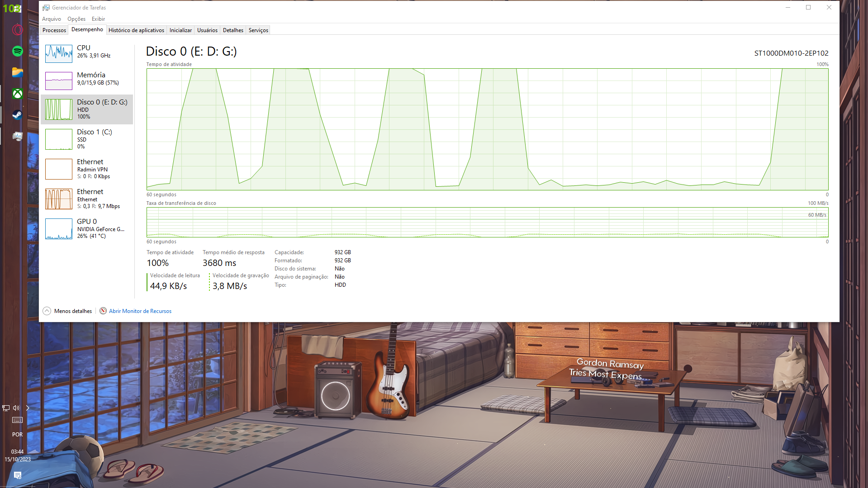Open the Abrir Monitor de Recursos link
Screen dimensions: 868x488
(x=140, y=311)
